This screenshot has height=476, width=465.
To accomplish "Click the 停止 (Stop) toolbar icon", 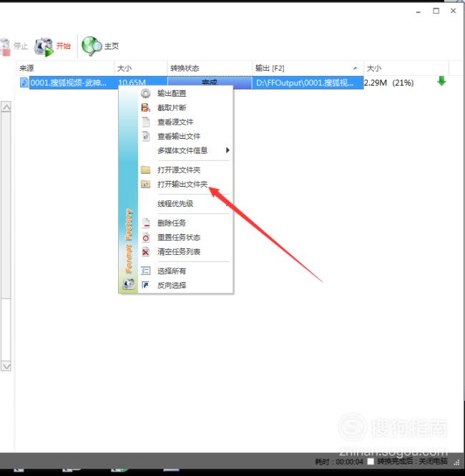I will (5, 47).
